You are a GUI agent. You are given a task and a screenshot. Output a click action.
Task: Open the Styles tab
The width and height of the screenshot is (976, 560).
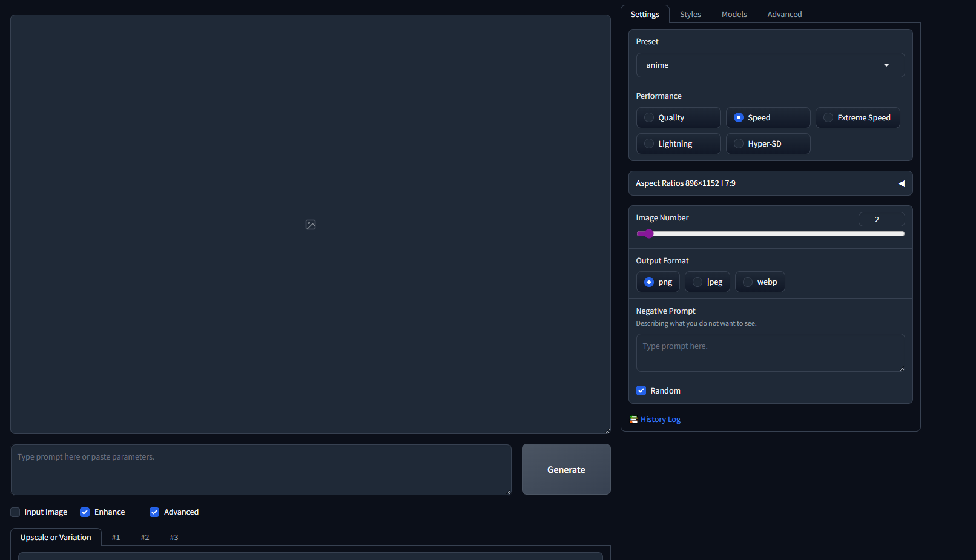pyautogui.click(x=690, y=15)
